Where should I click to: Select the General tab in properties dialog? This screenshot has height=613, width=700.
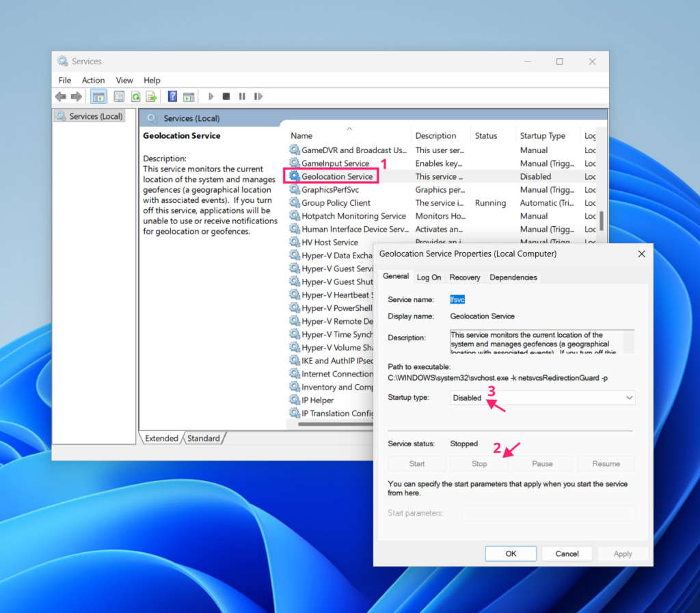396,276
